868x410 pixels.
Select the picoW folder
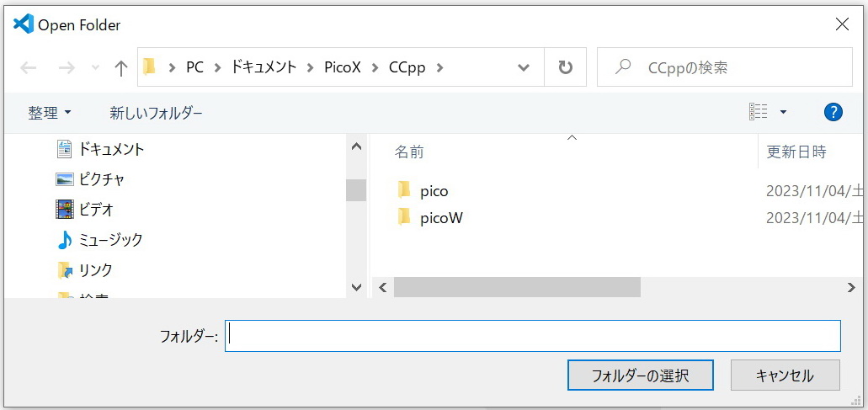(x=441, y=218)
